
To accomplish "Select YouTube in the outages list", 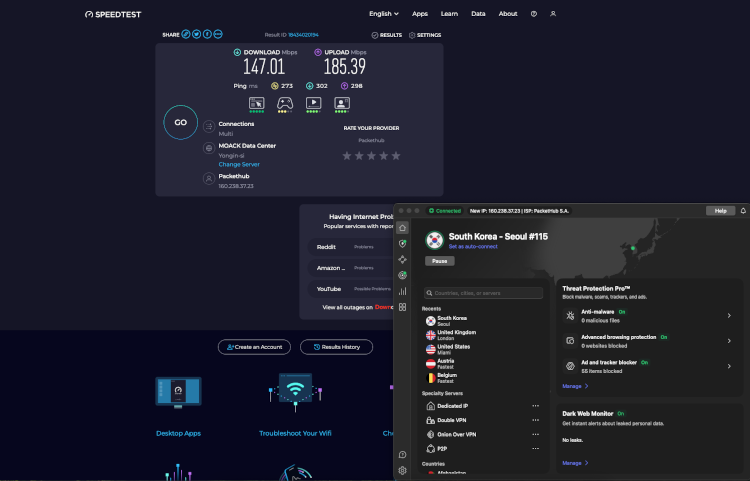I will 351,289.
